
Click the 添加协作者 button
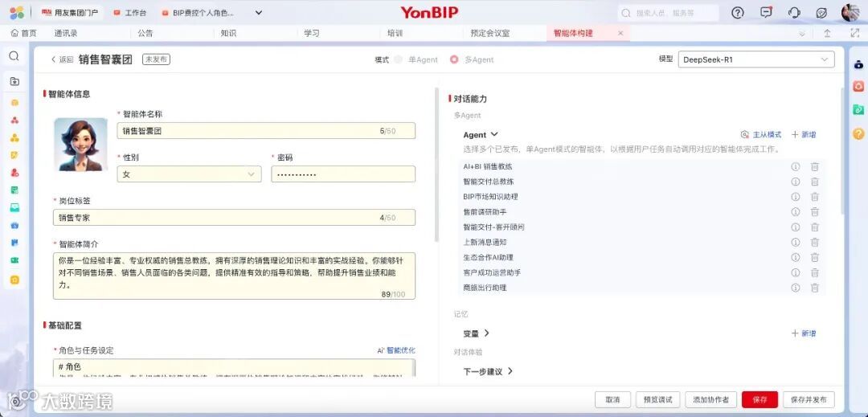[710, 399]
